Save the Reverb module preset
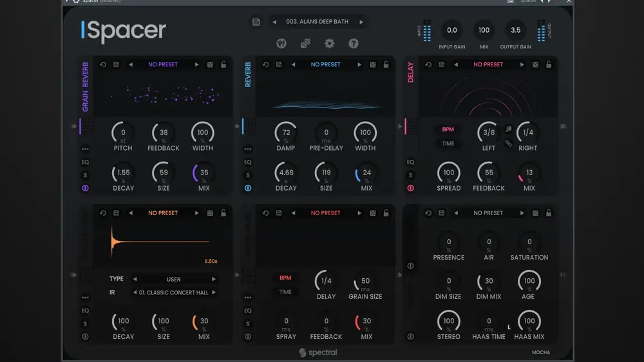Viewport: 644px width, 362px height. point(279,64)
